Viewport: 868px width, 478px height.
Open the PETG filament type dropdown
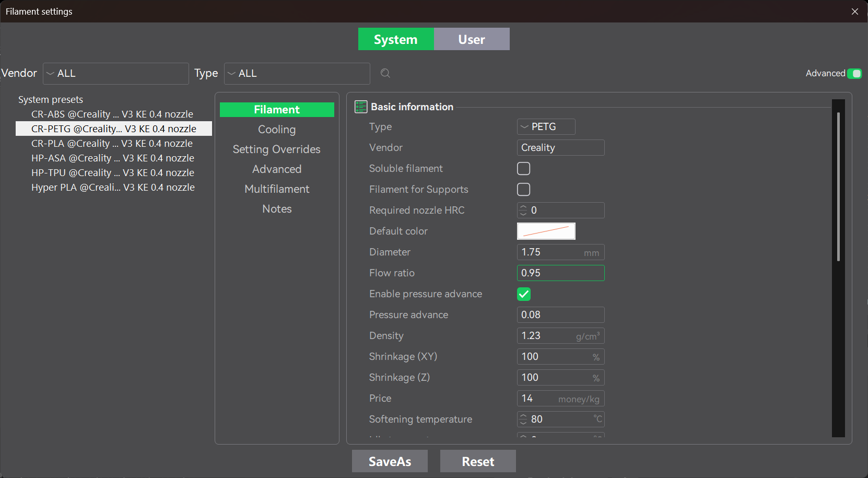coord(546,126)
